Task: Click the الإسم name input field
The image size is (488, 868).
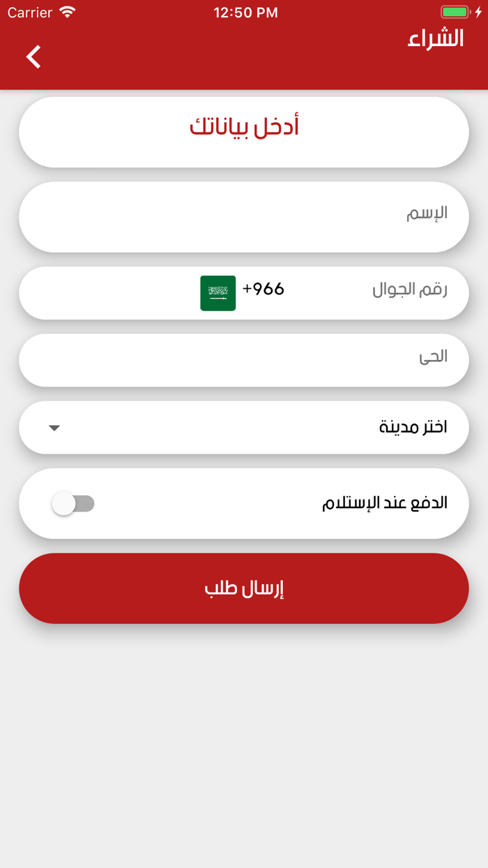Action: coord(244,216)
